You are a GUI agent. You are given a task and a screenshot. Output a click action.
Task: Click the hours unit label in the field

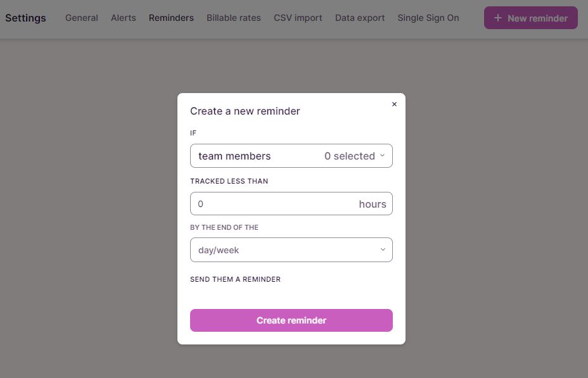[x=373, y=204]
